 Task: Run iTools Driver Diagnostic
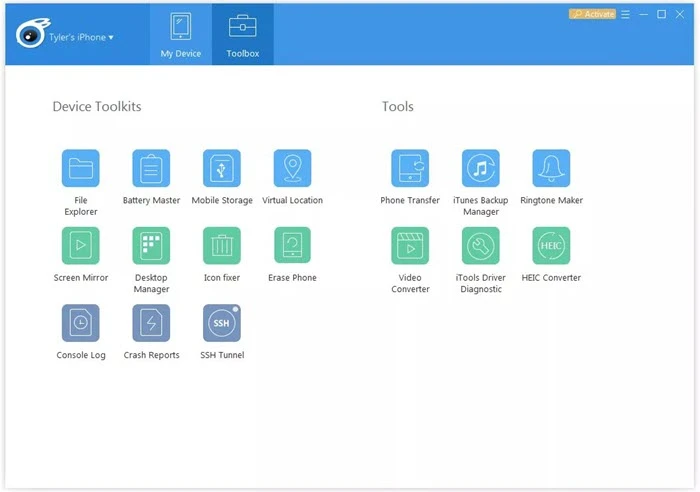click(x=481, y=245)
